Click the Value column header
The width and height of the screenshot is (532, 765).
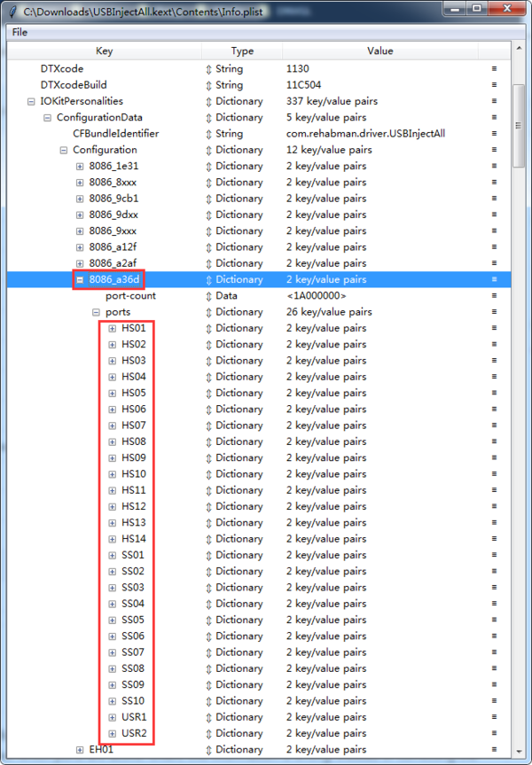380,51
